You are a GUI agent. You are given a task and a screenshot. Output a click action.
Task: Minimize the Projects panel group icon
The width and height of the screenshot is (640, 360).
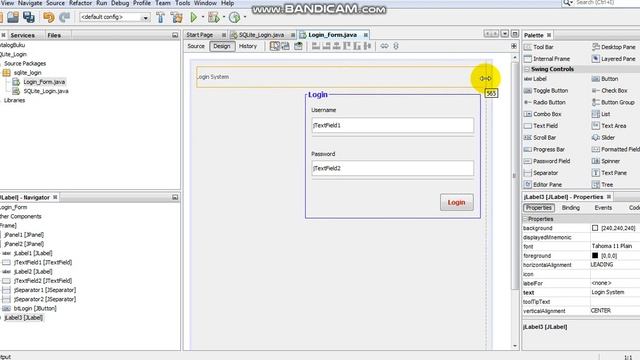point(175,35)
